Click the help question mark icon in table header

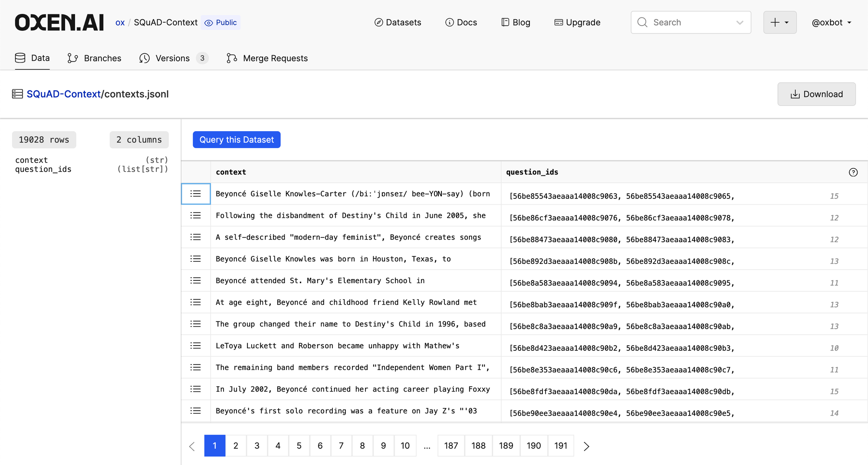(x=853, y=172)
